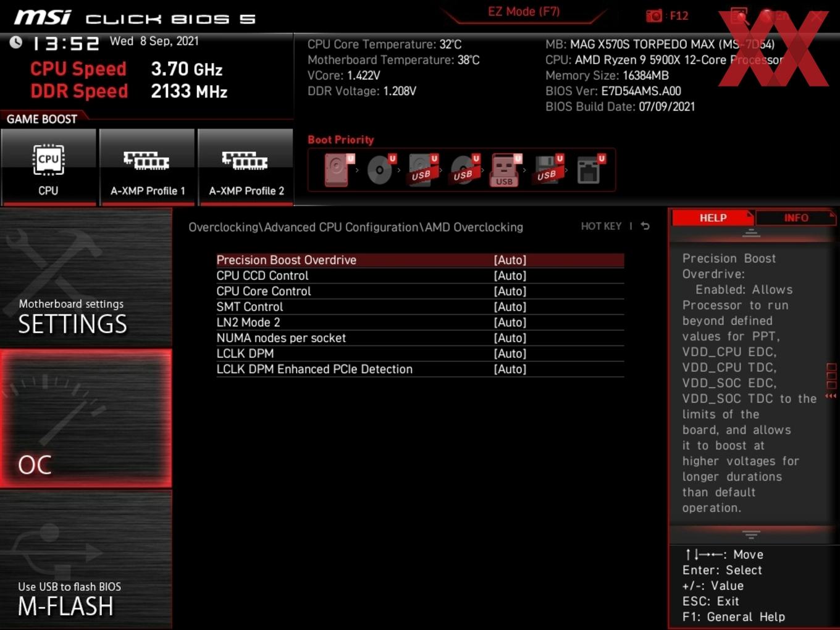Click the Memory Size 16384MB text

pos(607,75)
